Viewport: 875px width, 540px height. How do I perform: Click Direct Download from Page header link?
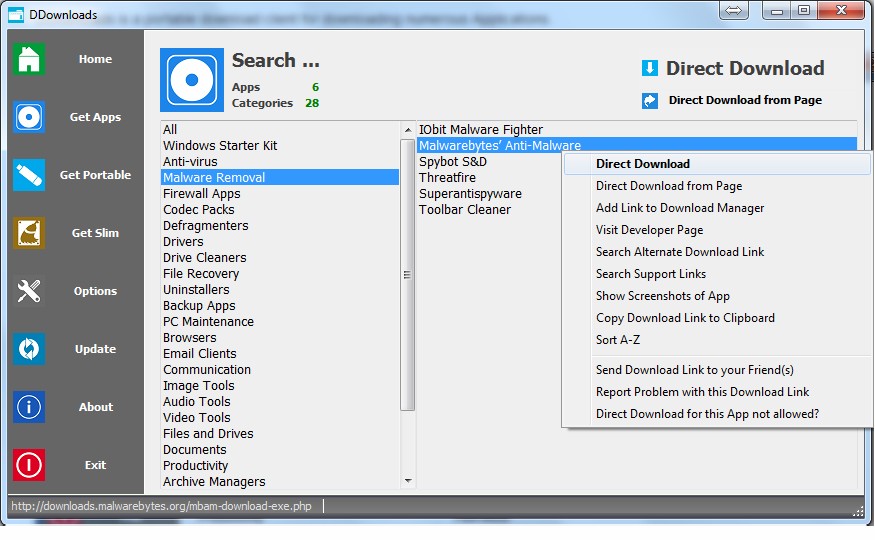coord(745,100)
